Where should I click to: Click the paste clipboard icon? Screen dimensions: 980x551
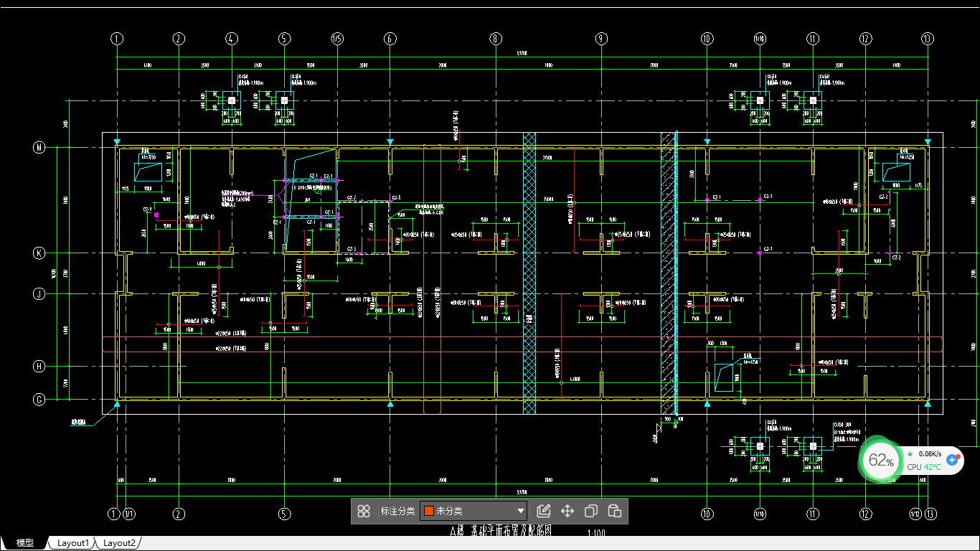click(x=615, y=511)
